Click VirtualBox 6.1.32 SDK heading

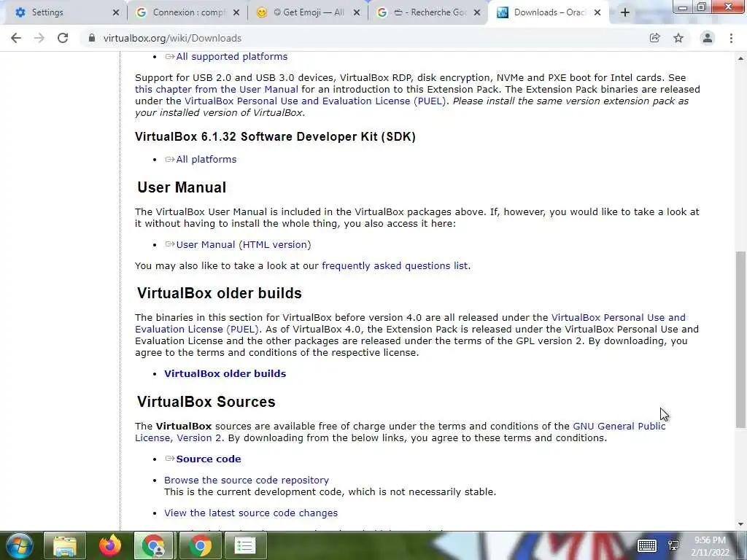275,136
